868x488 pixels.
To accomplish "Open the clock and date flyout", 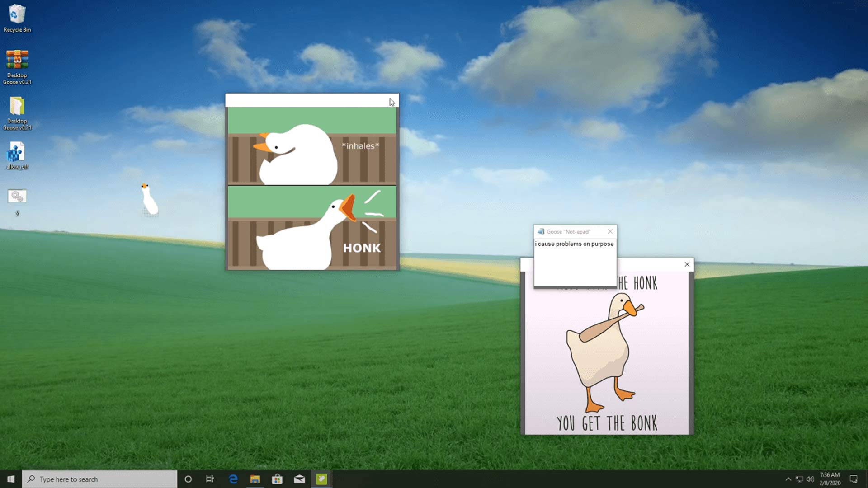I will 830,479.
